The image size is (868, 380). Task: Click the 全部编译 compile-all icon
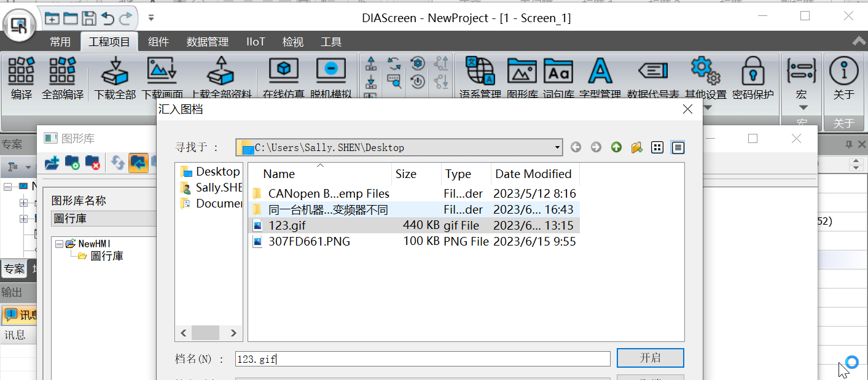pyautogui.click(x=62, y=72)
